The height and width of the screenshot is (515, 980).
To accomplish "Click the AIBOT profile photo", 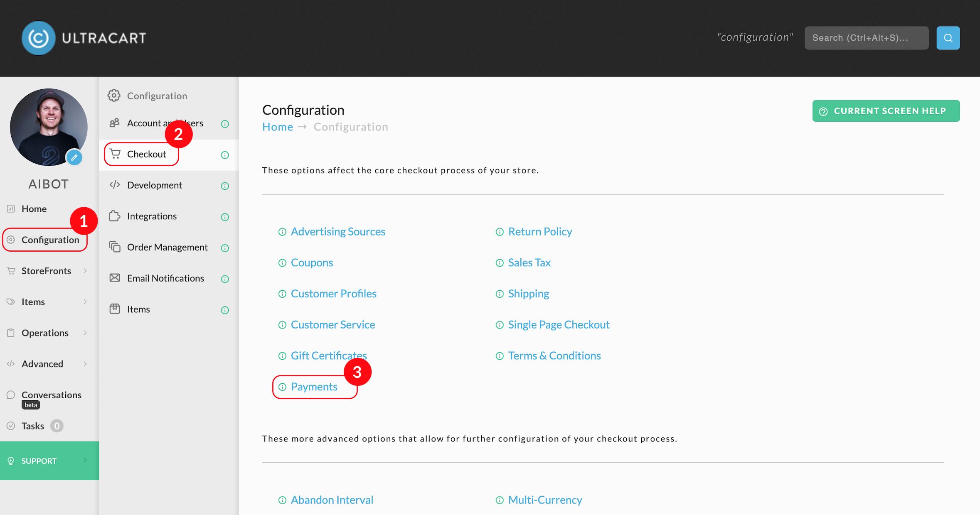I will (49, 127).
